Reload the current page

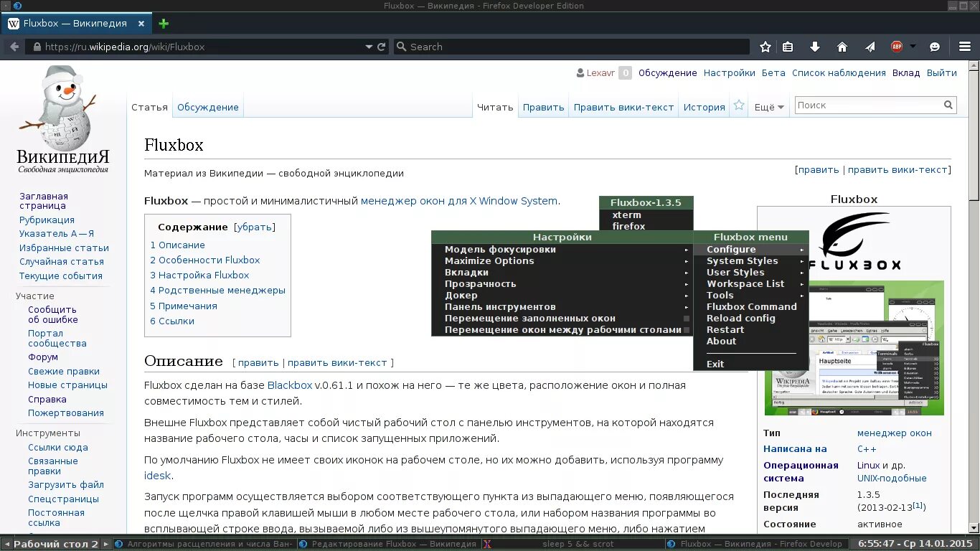coord(382,47)
